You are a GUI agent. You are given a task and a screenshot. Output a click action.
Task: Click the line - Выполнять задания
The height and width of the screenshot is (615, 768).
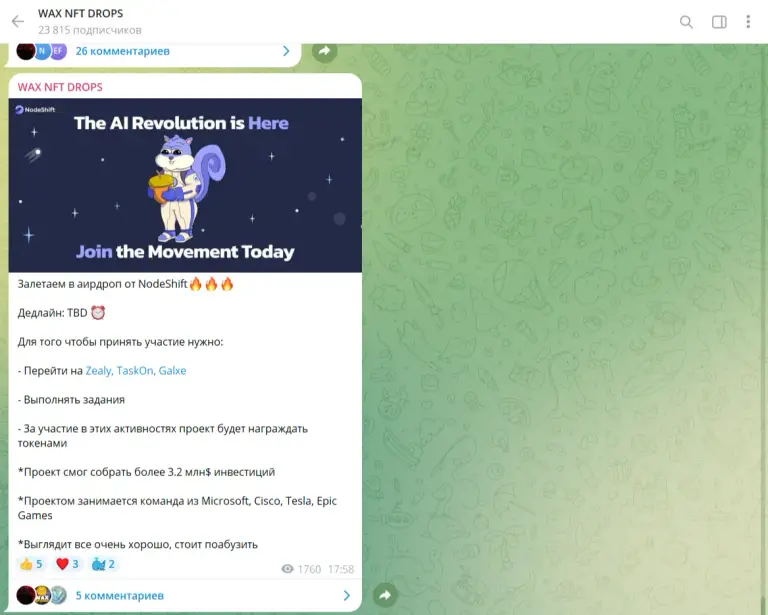tap(71, 400)
